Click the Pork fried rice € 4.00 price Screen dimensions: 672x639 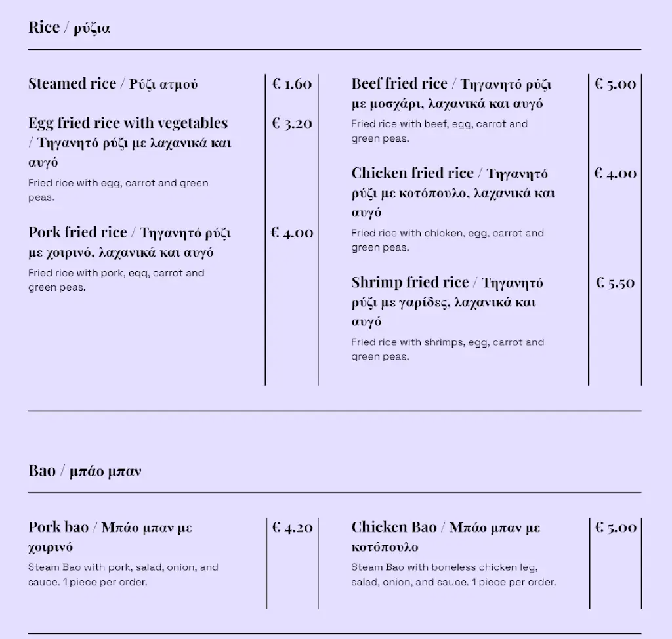pyautogui.click(x=292, y=233)
